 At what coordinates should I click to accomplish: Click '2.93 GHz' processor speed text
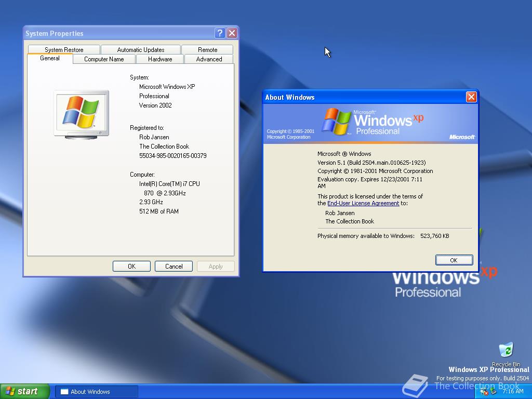[x=151, y=202]
